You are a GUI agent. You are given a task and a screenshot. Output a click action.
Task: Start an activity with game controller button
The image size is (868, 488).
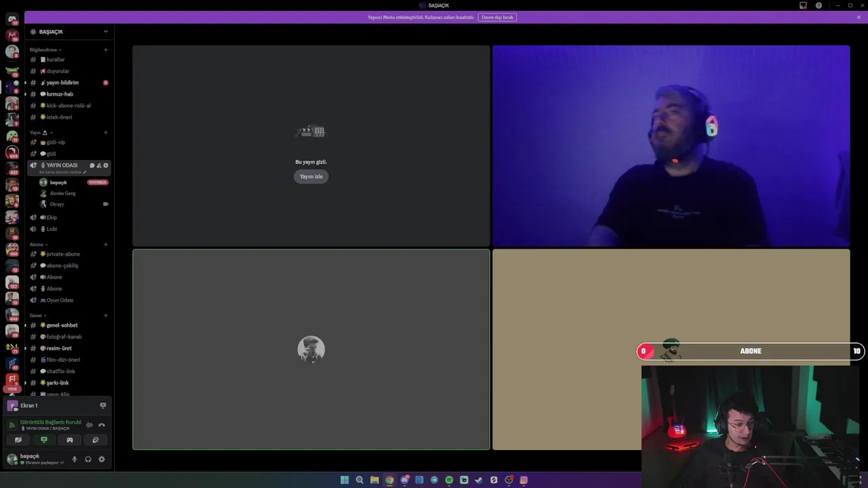70,440
